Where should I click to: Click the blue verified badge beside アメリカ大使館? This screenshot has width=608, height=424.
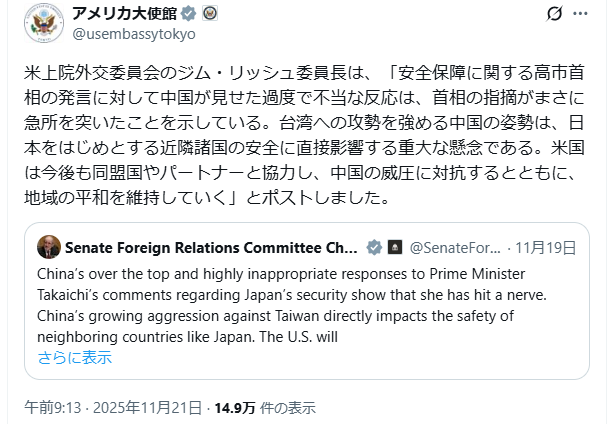185,15
